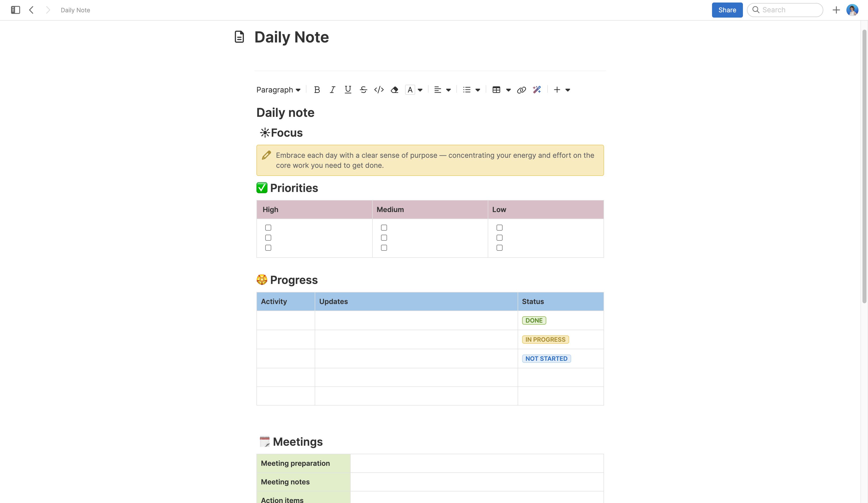
Task: Click the underline formatting icon
Action: pyautogui.click(x=348, y=90)
